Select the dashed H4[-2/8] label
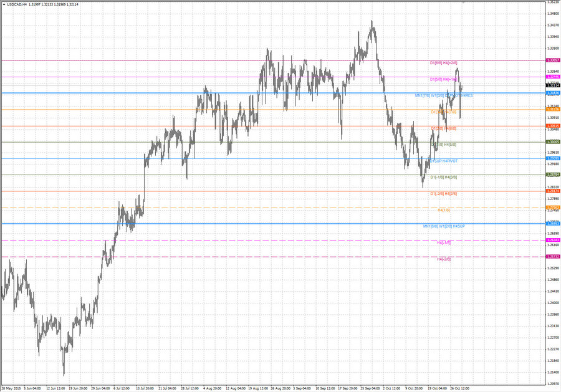 [444, 259]
